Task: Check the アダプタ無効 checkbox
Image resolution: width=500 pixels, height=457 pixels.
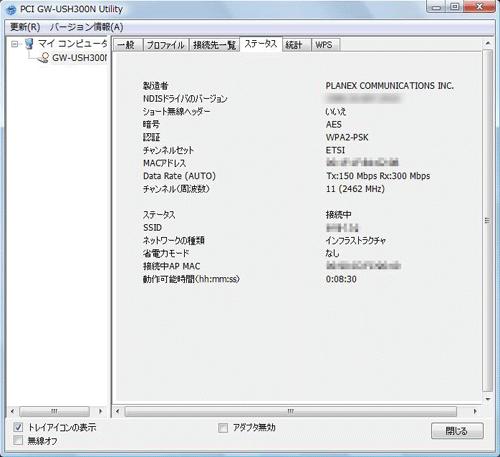Action: coord(223,427)
